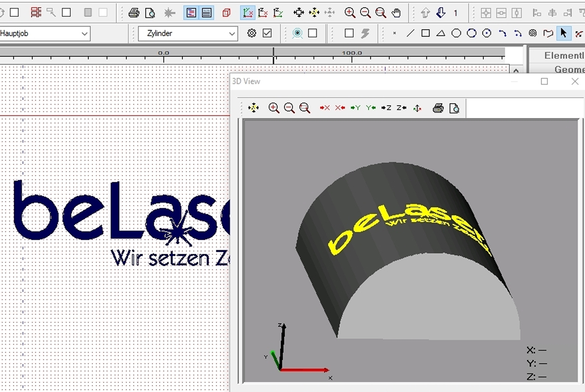Image resolution: width=585 pixels, height=392 pixels.
Task: Select the spiral drawing tool
Action: click(532, 33)
